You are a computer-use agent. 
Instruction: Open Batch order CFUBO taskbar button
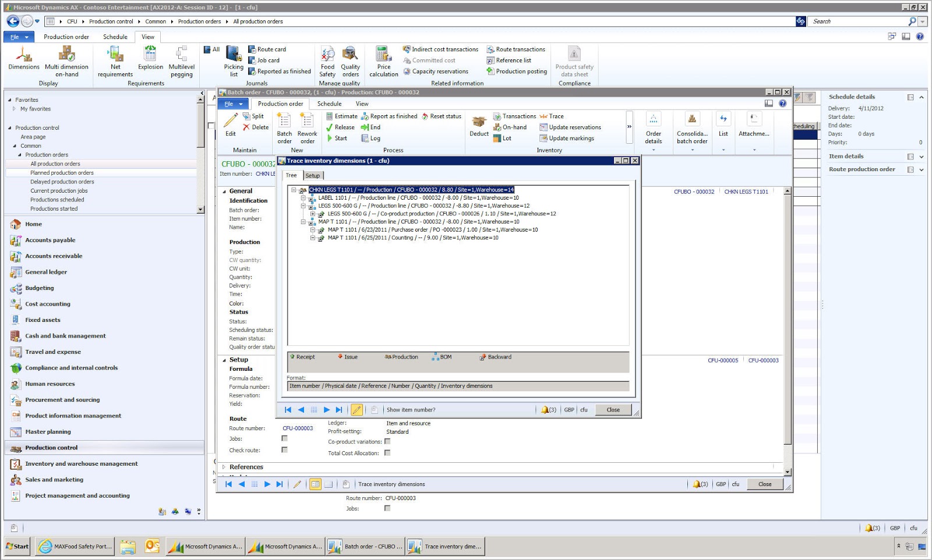click(365, 547)
